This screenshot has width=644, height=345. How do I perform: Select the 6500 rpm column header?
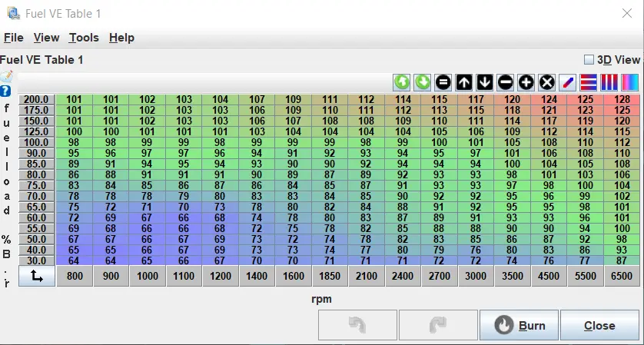622,276
